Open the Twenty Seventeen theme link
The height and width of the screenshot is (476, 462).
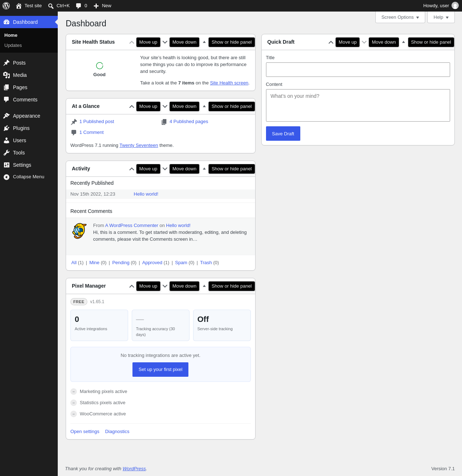139,145
